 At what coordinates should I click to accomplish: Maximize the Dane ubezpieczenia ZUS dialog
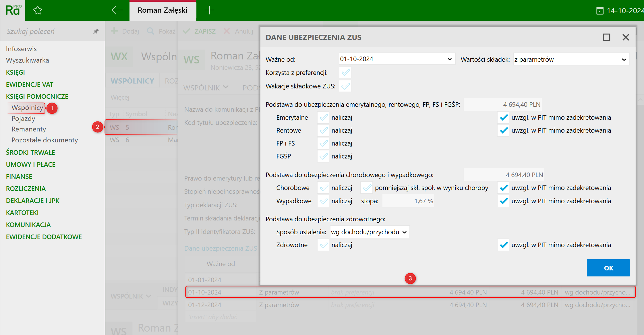pyautogui.click(x=606, y=37)
